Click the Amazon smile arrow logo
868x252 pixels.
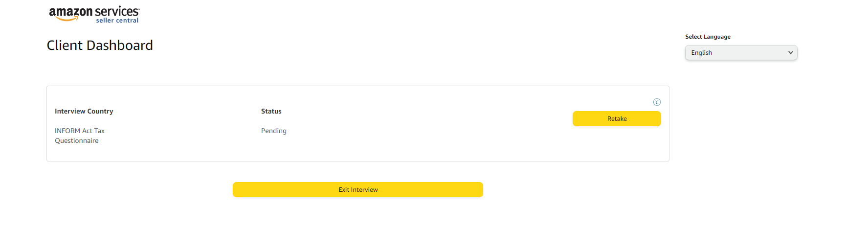[x=67, y=19]
